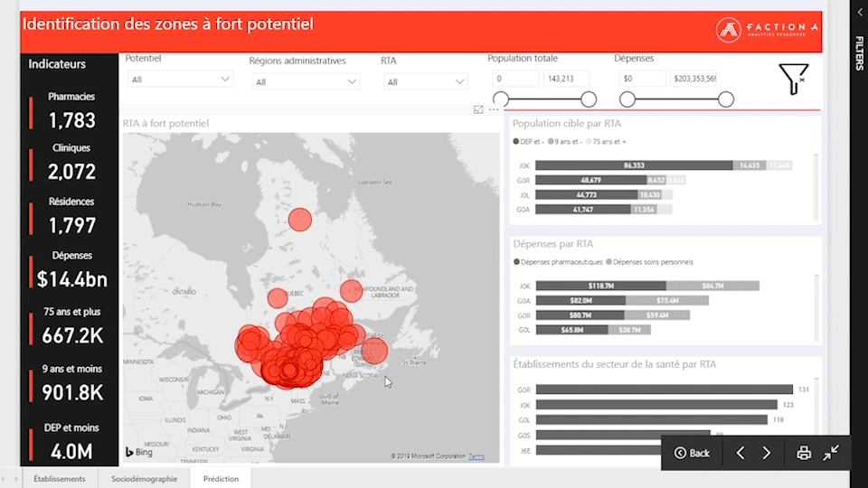The height and width of the screenshot is (488, 868).
Task: Click the Dépenses $14.4bn indicator
Action: pos(71,270)
